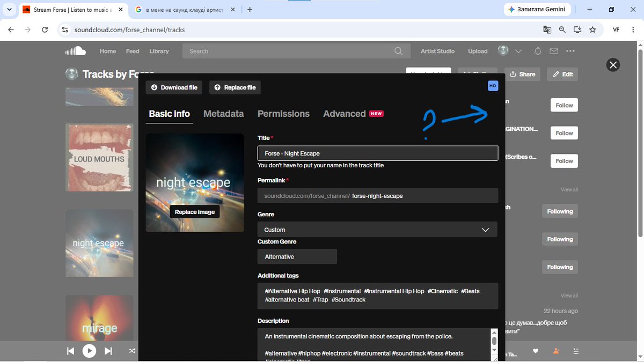Screen dimensions: 644x362
Task: Click the Custom Genre field showing Alternative
Action: click(x=297, y=256)
